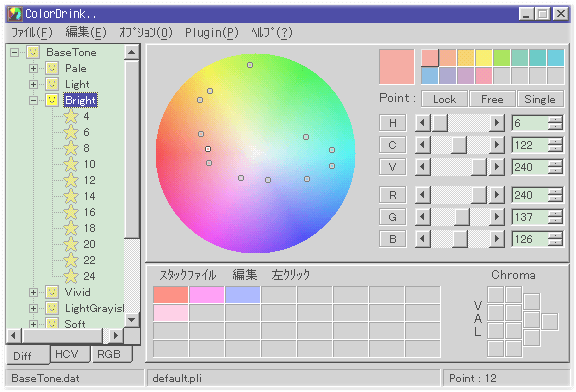Pick the star icon next to 20
576x392 pixels.
(71, 244)
